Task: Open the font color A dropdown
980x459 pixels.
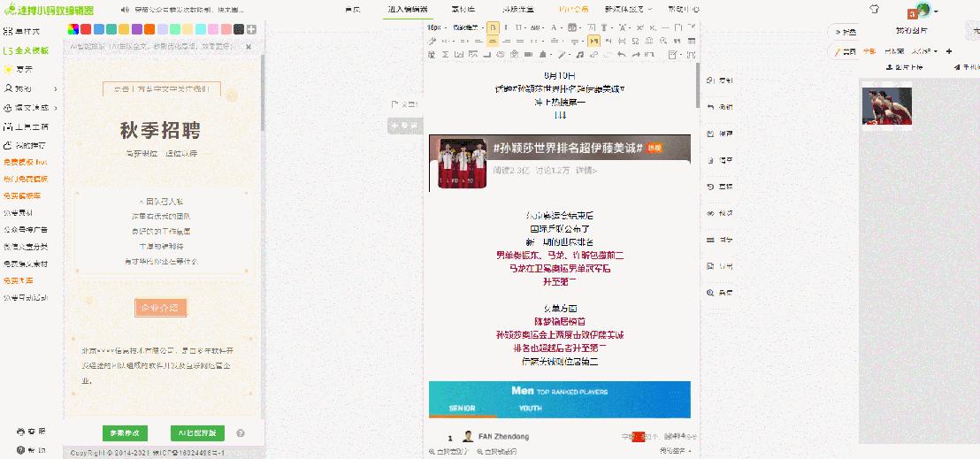Action: [x=556, y=27]
